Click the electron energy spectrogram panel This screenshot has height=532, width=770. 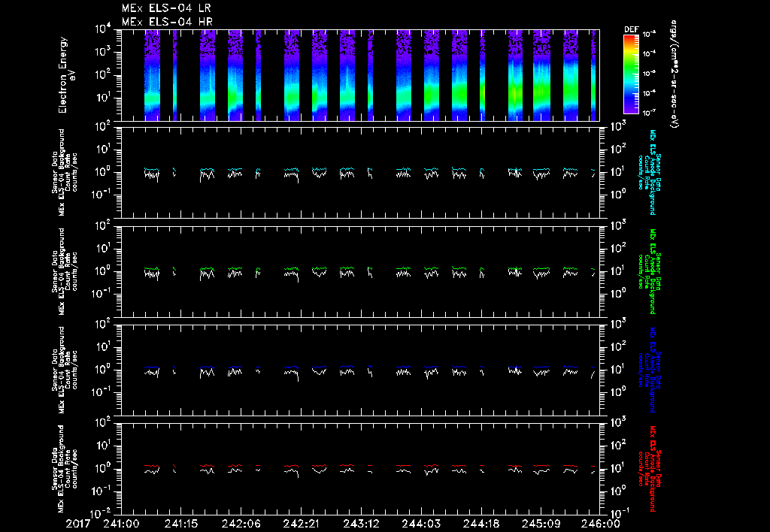click(360, 75)
